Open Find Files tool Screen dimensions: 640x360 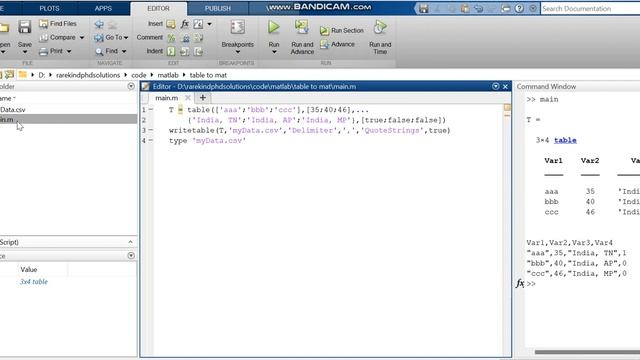pos(58,24)
